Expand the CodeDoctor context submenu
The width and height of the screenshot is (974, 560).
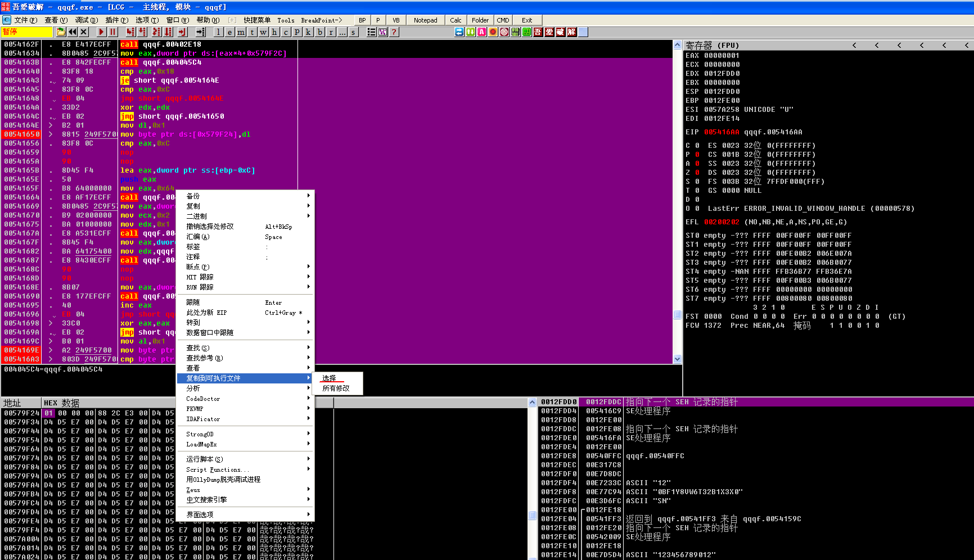tap(245, 399)
